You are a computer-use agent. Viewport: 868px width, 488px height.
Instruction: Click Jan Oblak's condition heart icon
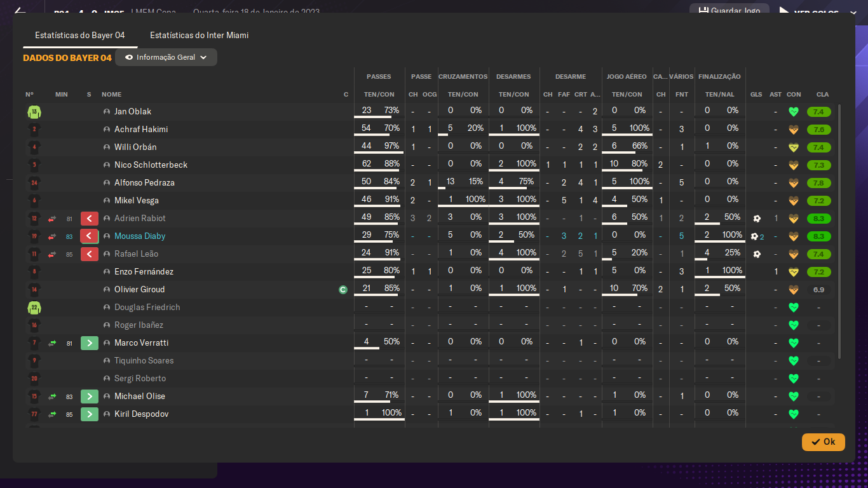[793, 112]
